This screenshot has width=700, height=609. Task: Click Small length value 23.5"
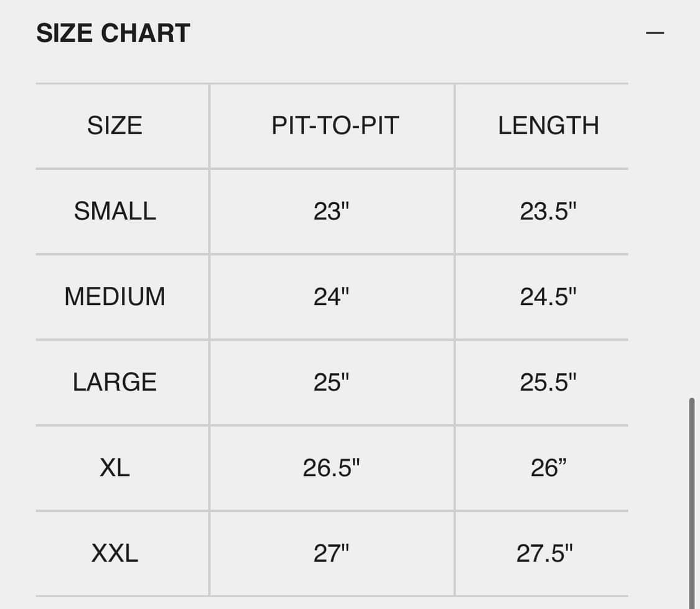tap(548, 212)
